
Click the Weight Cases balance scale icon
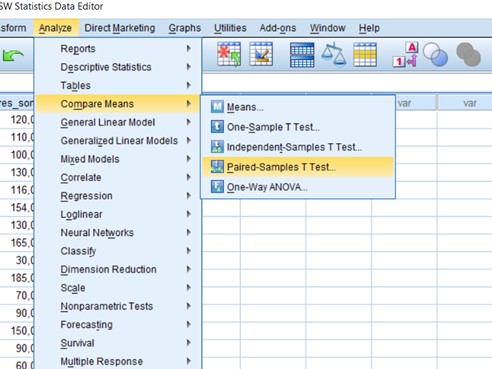tap(334, 54)
